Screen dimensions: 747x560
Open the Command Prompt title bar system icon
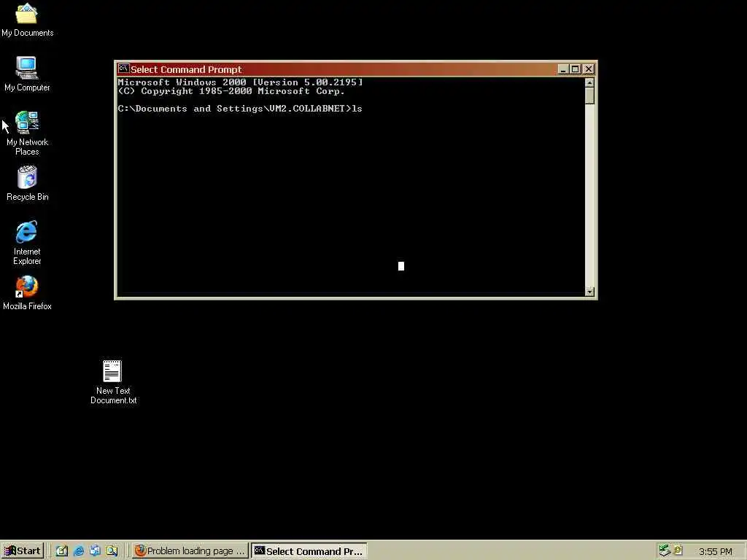point(123,69)
